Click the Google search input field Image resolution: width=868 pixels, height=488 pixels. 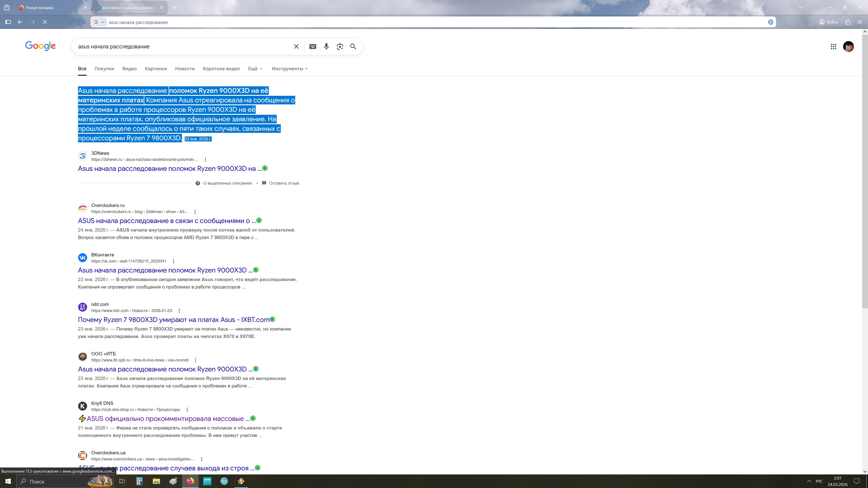[182, 47]
